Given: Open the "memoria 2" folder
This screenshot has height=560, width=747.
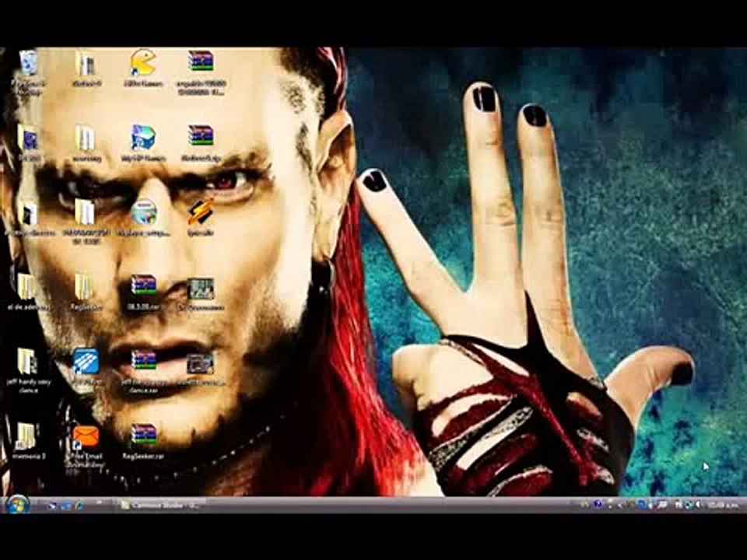Looking at the screenshot, I should coord(26,436).
